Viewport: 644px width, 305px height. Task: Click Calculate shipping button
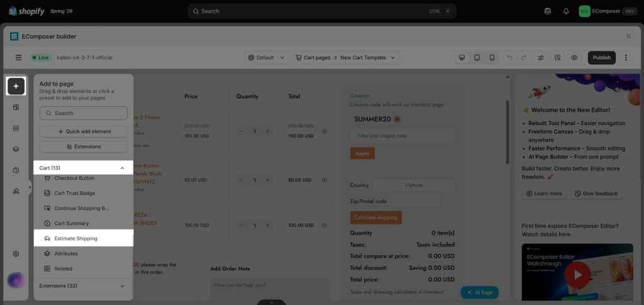[x=376, y=218]
